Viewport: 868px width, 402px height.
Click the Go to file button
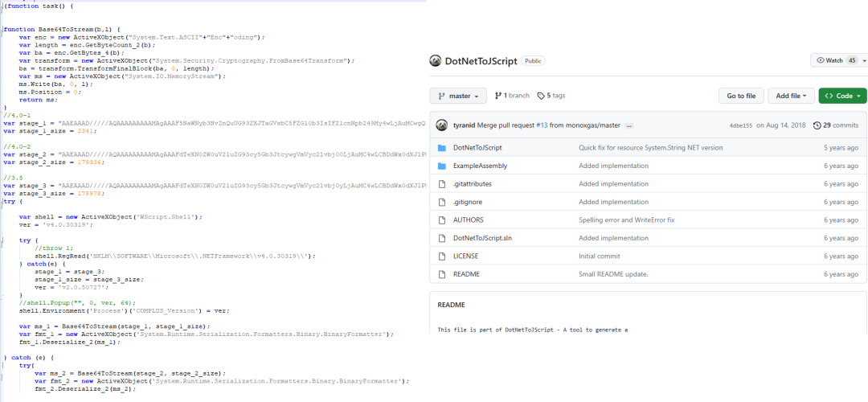(x=741, y=96)
